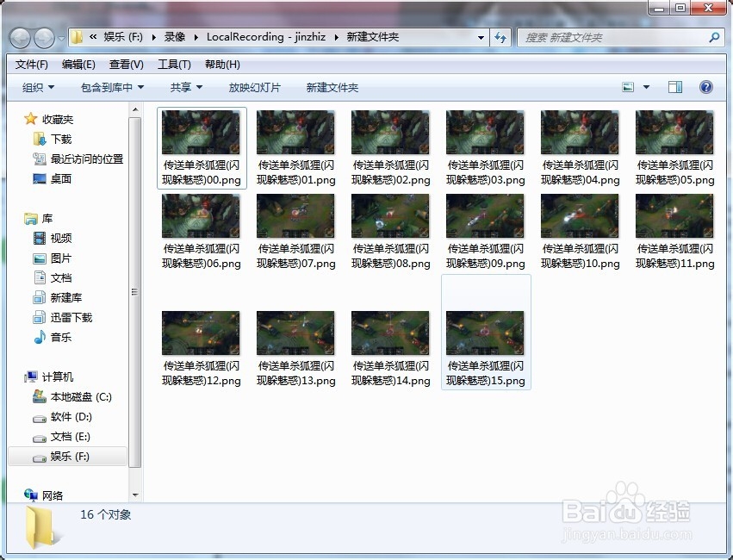Open the 帮助(H) menu
The image size is (733, 560).
pos(222,65)
